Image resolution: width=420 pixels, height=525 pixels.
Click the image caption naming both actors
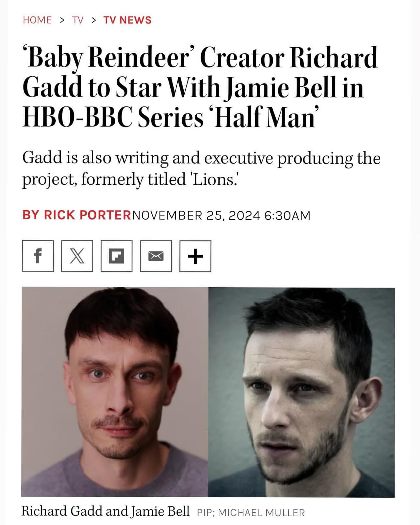click(105, 511)
